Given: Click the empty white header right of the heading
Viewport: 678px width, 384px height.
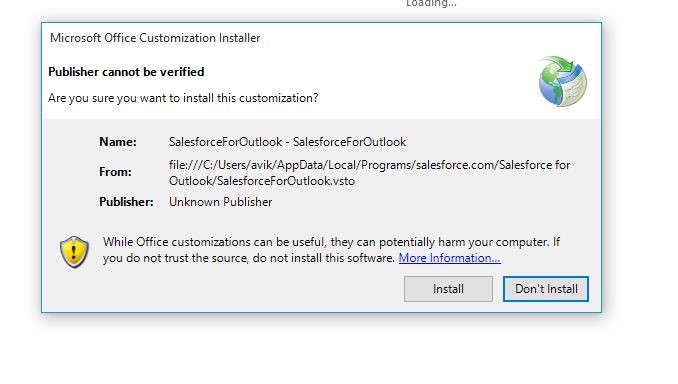Looking at the screenshot, I should [368, 72].
